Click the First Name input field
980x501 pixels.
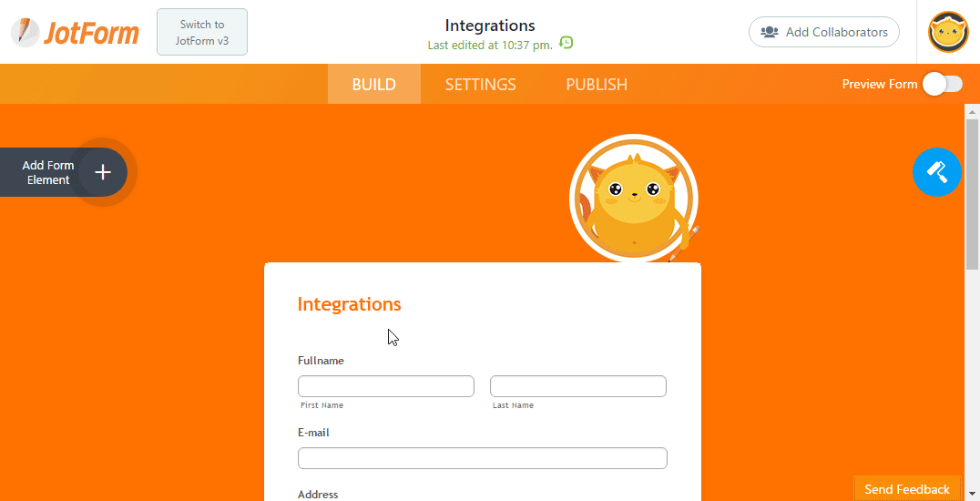click(386, 386)
